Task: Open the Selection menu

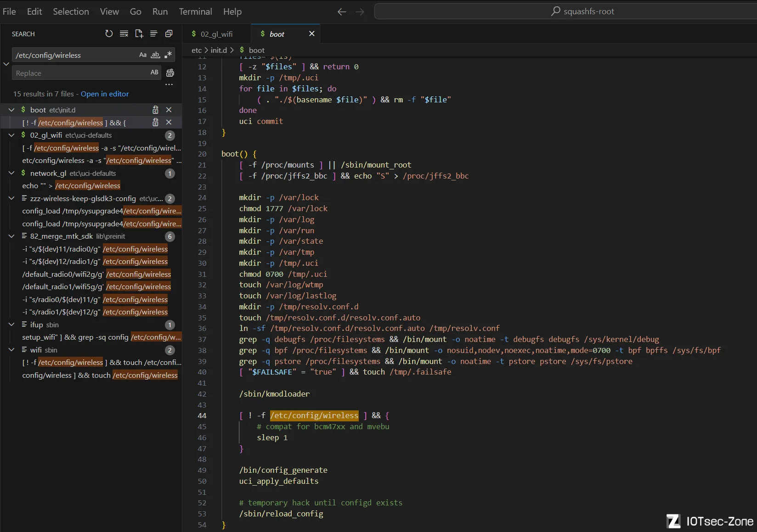Action: click(x=71, y=11)
